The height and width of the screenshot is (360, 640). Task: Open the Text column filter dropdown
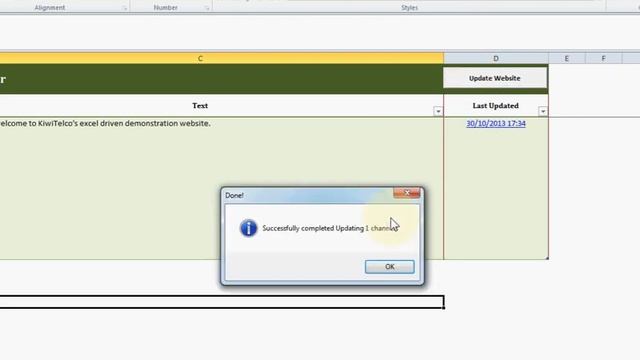(438, 111)
